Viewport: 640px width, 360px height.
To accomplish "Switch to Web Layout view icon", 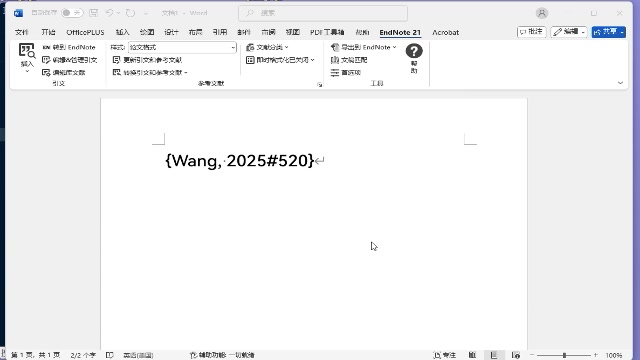I will pyautogui.click(x=516, y=355).
